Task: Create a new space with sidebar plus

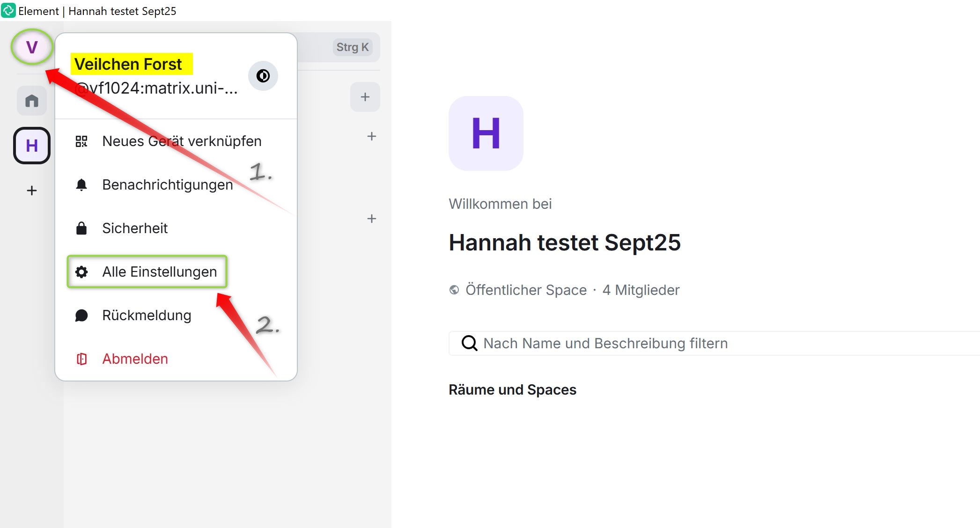Action: (x=32, y=191)
